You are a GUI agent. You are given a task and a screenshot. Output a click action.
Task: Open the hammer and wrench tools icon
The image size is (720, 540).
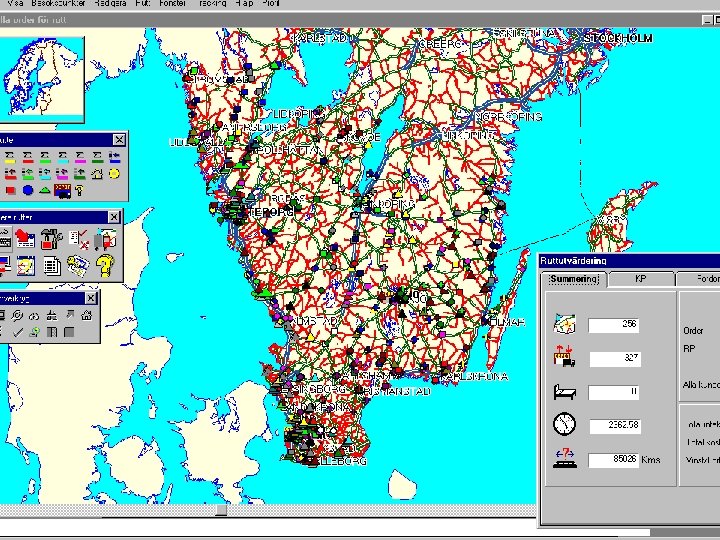[x=51, y=239]
